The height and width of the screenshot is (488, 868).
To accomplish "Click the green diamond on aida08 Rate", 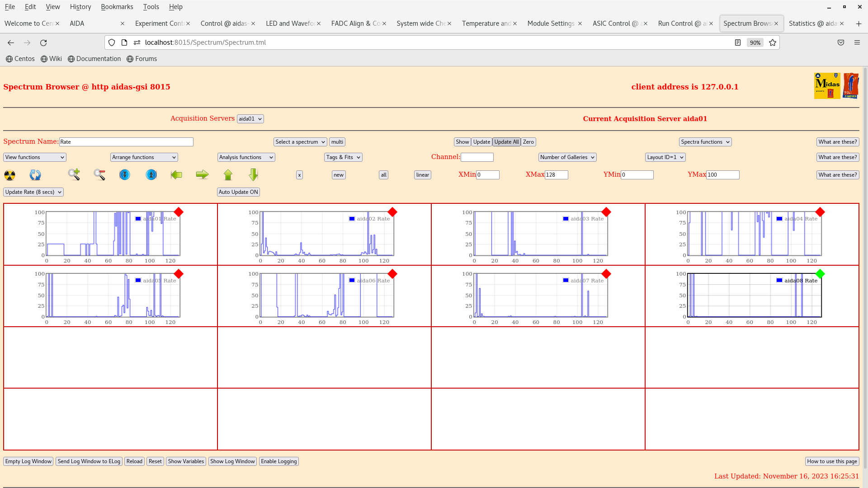I will [820, 274].
